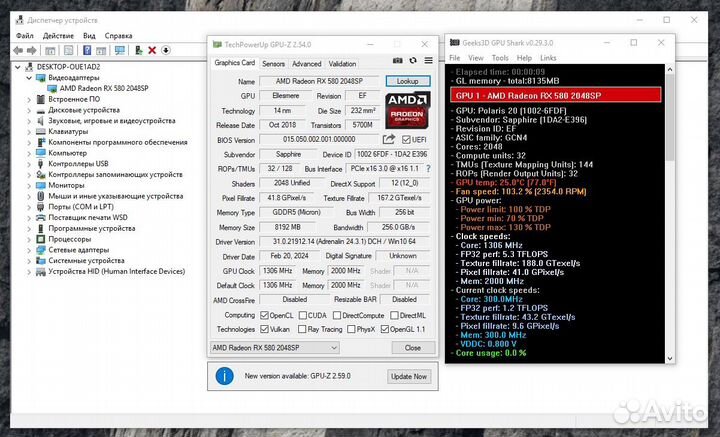The width and height of the screenshot is (720, 437).
Task: Click the info icon in GPU-Z update notice
Action: click(225, 376)
